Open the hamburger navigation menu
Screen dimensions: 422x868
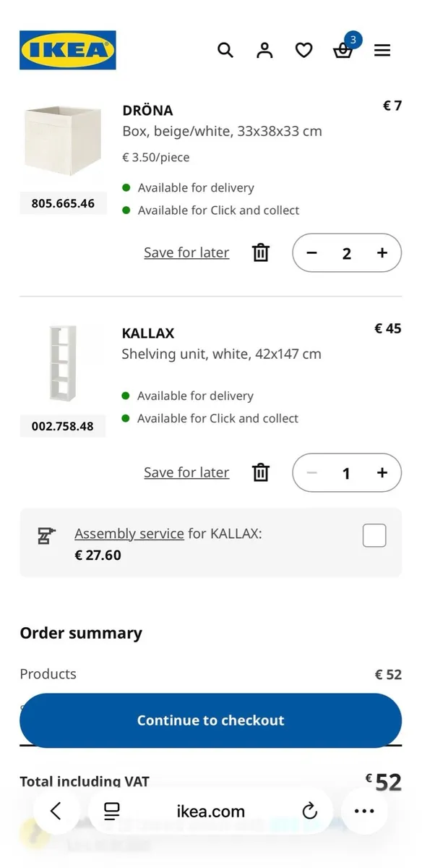point(382,50)
